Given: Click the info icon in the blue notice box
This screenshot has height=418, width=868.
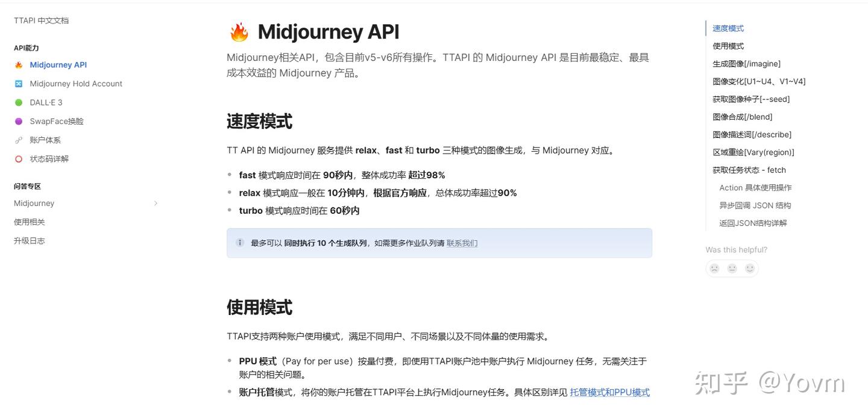Looking at the screenshot, I should pos(239,243).
